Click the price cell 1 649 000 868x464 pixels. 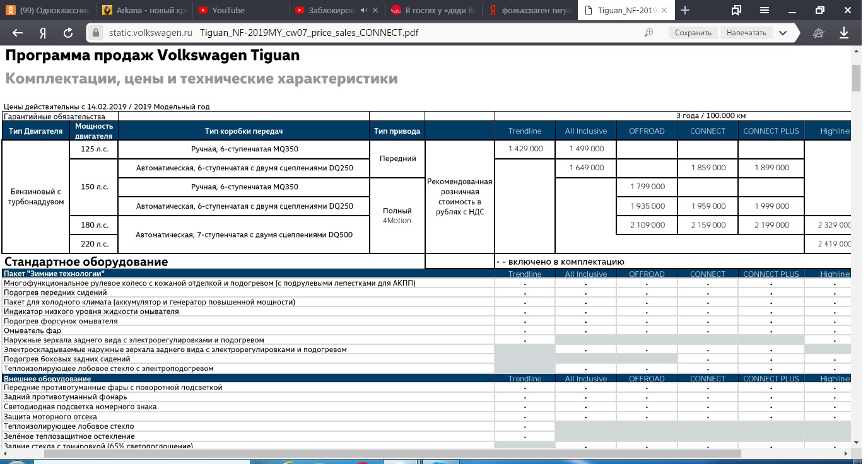click(585, 168)
